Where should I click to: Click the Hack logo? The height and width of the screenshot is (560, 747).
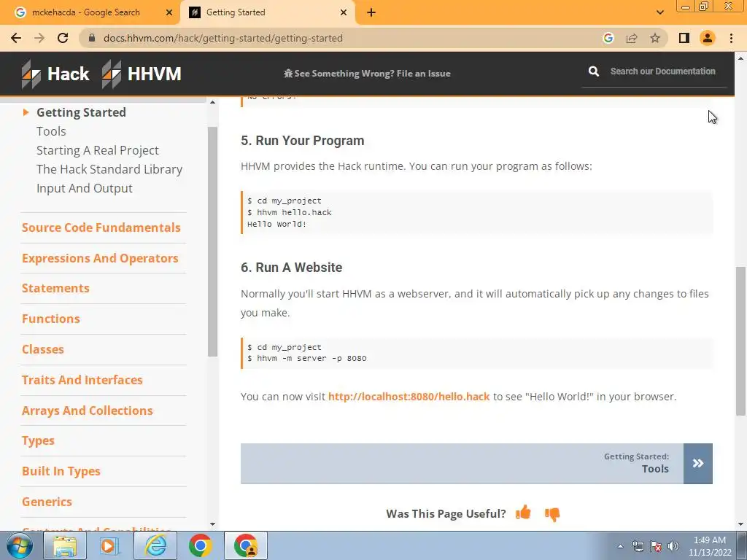click(x=55, y=74)
